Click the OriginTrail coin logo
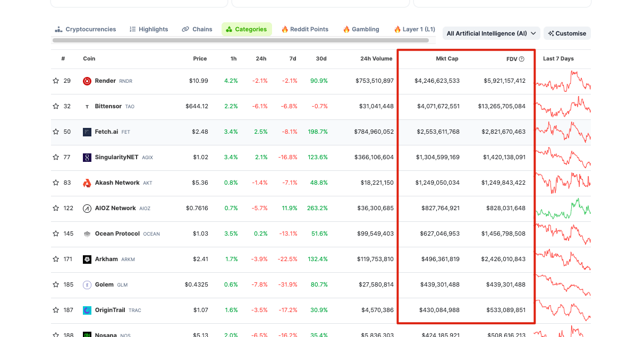The height and width of the screenshot is (337, 644). 87,310
